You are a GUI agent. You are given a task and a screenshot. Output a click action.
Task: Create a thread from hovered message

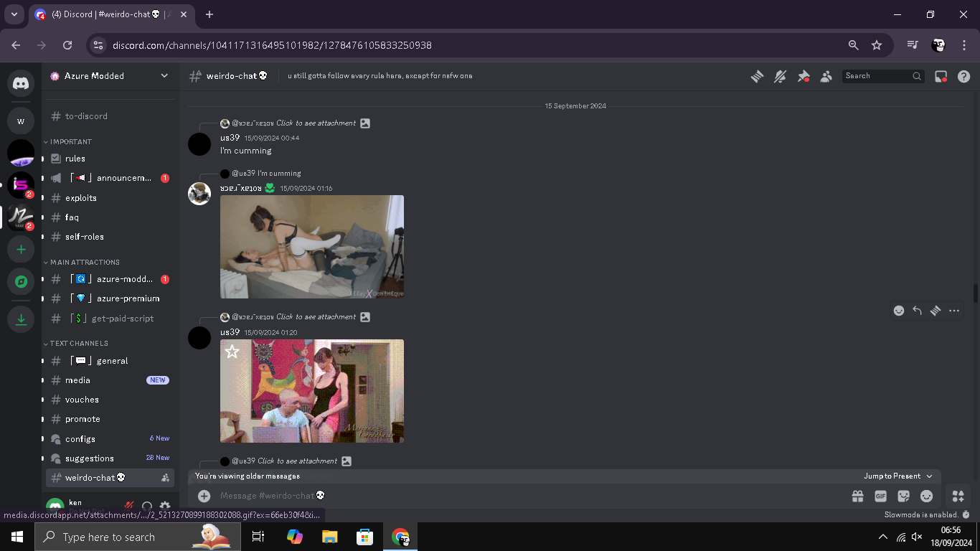[x=936, y=311]
